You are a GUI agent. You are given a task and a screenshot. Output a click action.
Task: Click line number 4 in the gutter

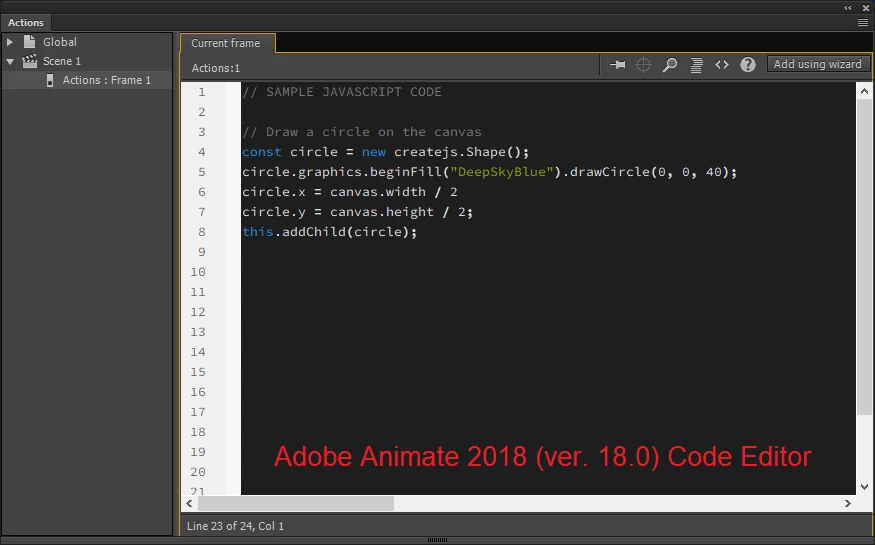(x=201, y=152)
